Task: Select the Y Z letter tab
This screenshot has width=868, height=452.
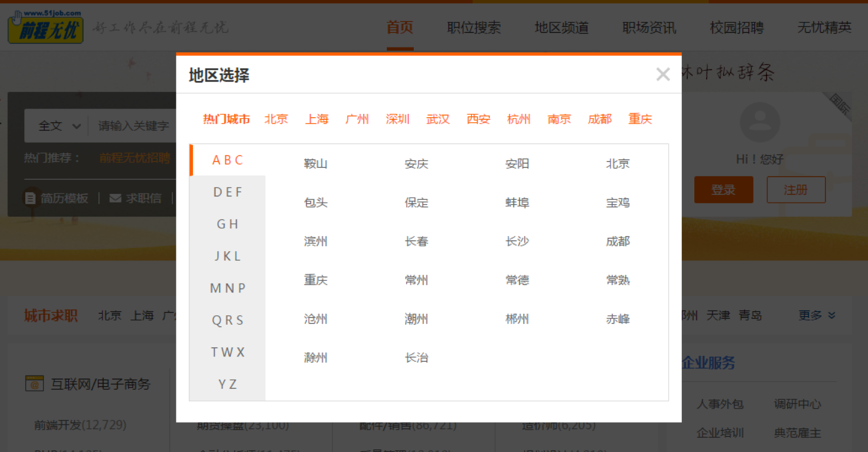Action: coord(228,384)
